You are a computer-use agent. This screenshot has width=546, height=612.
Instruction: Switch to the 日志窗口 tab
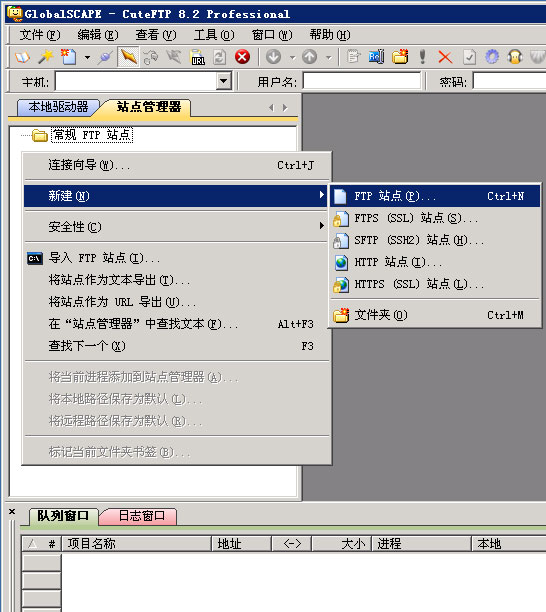[x=141, y=516]
